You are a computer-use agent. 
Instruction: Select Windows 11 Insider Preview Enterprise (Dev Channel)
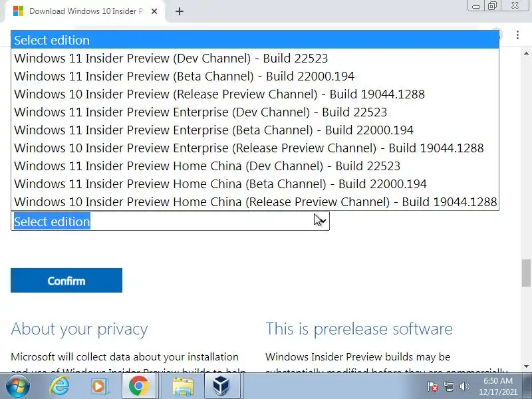click(x=255, y=112)
